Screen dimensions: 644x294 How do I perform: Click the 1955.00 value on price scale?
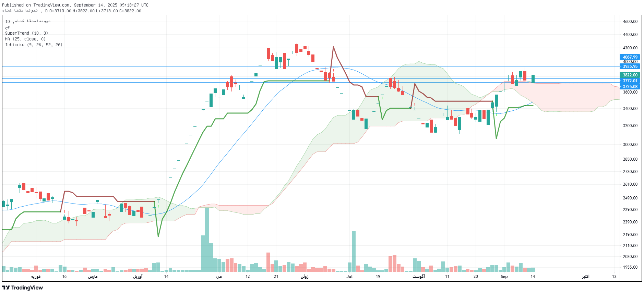pyautogui.click(x=630, y=267)
